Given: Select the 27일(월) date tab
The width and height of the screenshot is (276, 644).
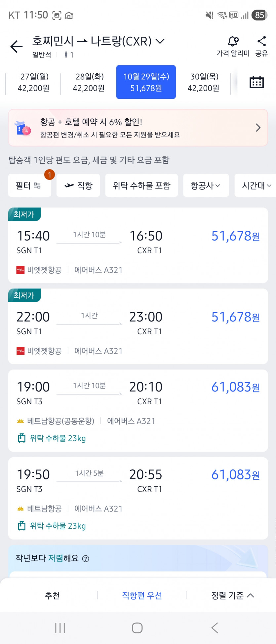Looking at the screenshot, I should tap(34, 82).
